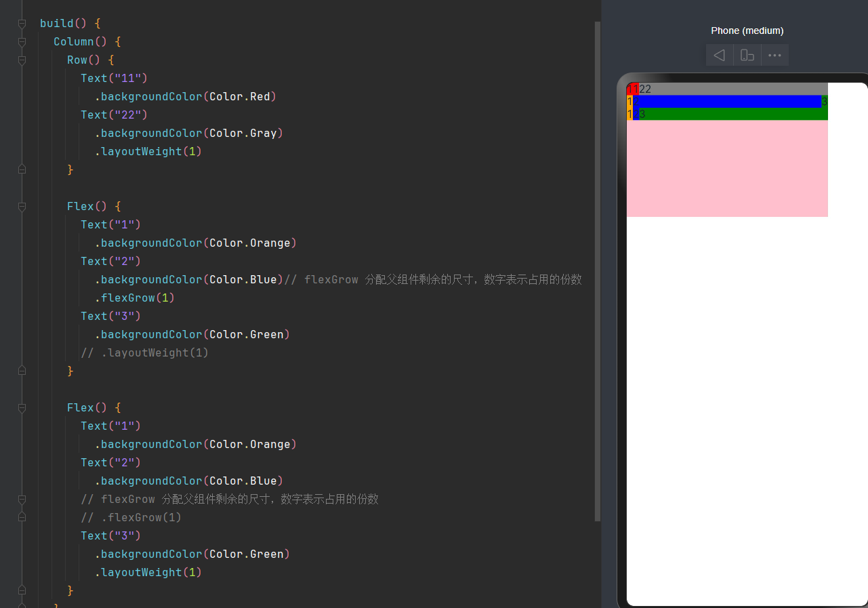Image resolution: width=868 pixels, height=608 pixels.
Task: Click fold marker at second Flex closing brace
Action: (22, 590)
